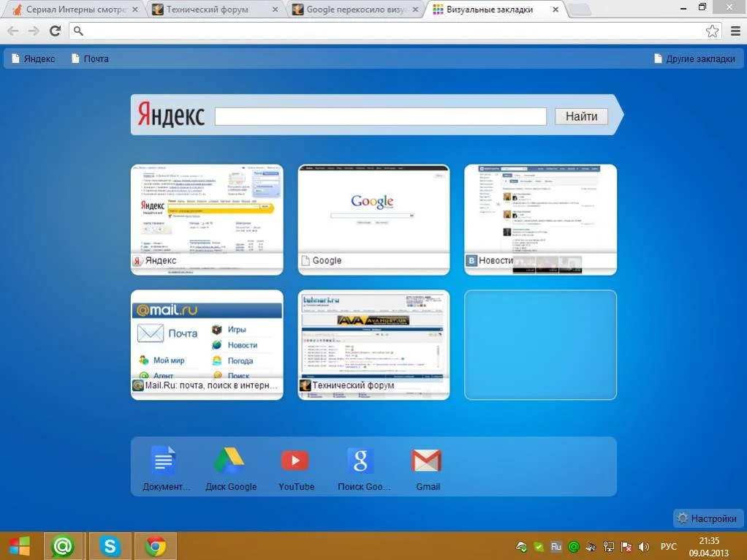Open the Технический форум visual bookmark

pyautogui.click(x=373, y=344)
